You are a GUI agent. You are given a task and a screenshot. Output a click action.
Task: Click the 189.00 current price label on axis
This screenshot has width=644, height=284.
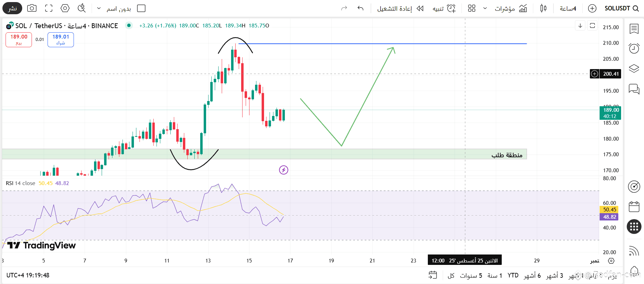pyautogui.click(x=610, y=113)
